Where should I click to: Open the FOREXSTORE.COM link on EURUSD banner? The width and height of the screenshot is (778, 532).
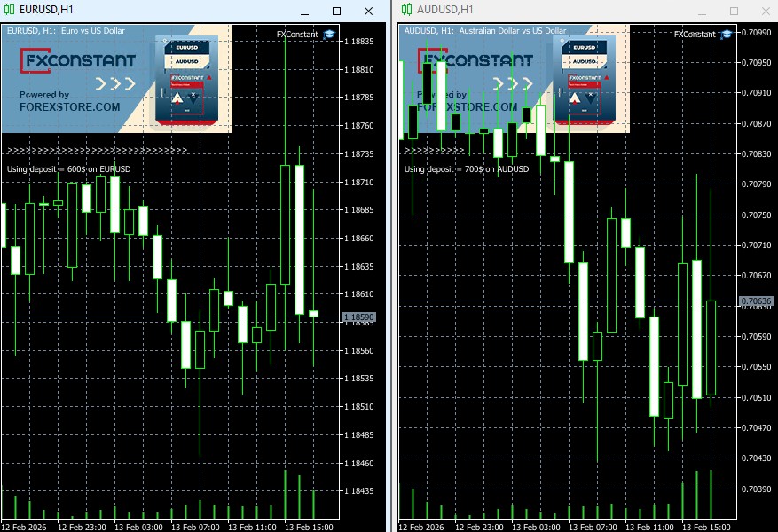tap(69, 106)
